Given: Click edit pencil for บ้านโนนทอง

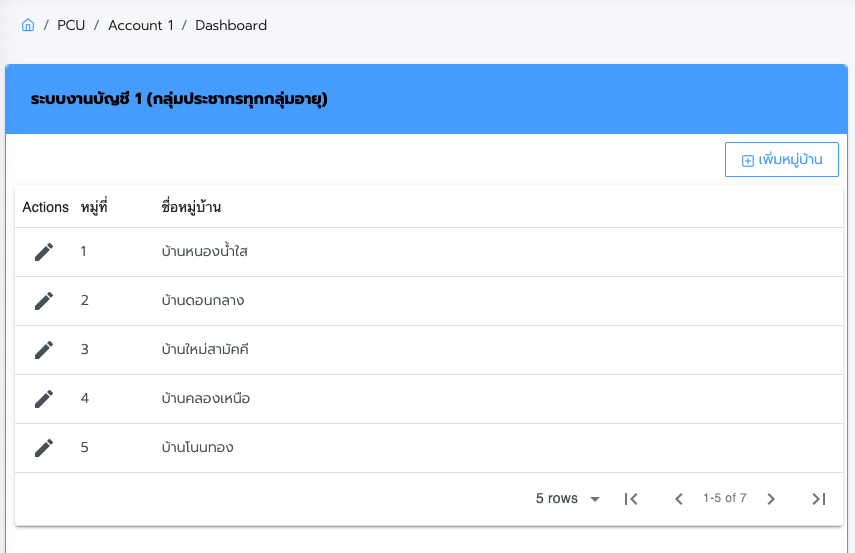Looking at the screenshot, I should pyautogui.click(x=44, y=448).
